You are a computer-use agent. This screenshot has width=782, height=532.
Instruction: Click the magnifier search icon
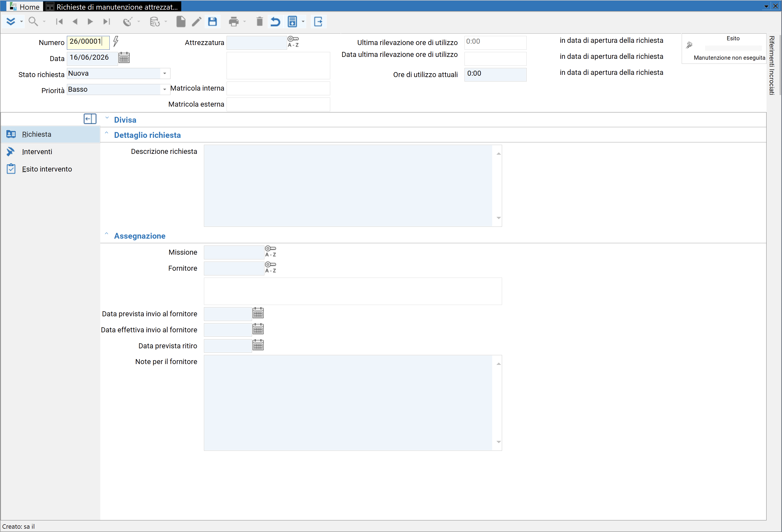pyautogui.click(x=33, y=22)
